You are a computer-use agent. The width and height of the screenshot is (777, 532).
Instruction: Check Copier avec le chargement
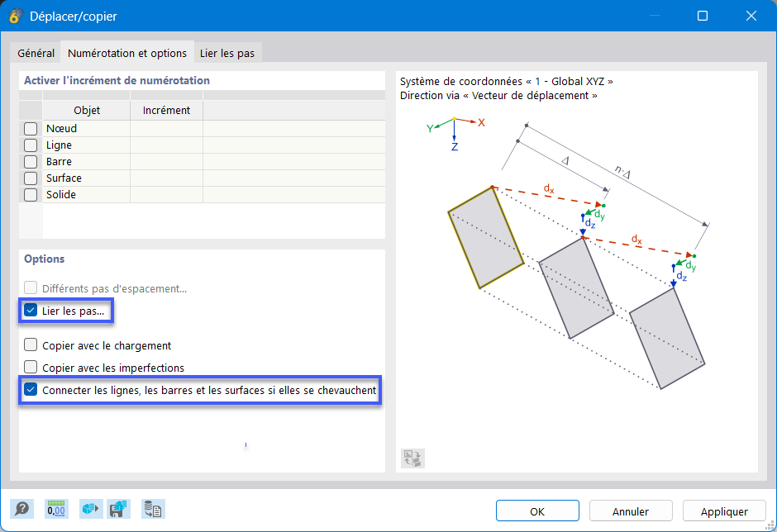31,344
